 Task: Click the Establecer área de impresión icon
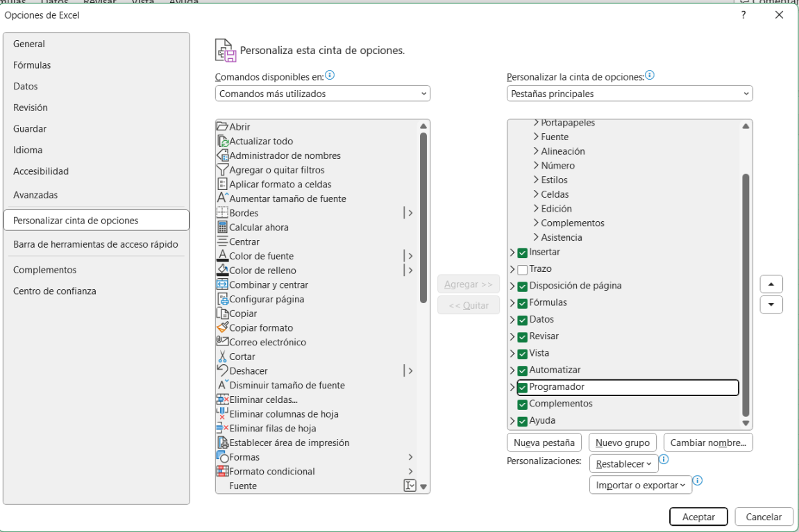[x=222, y=443]
